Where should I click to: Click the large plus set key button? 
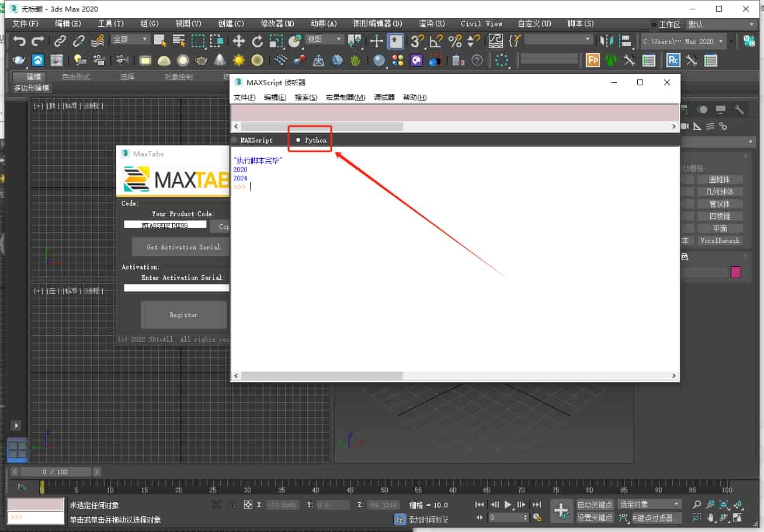pyautogui.click(x=561, y=511)
